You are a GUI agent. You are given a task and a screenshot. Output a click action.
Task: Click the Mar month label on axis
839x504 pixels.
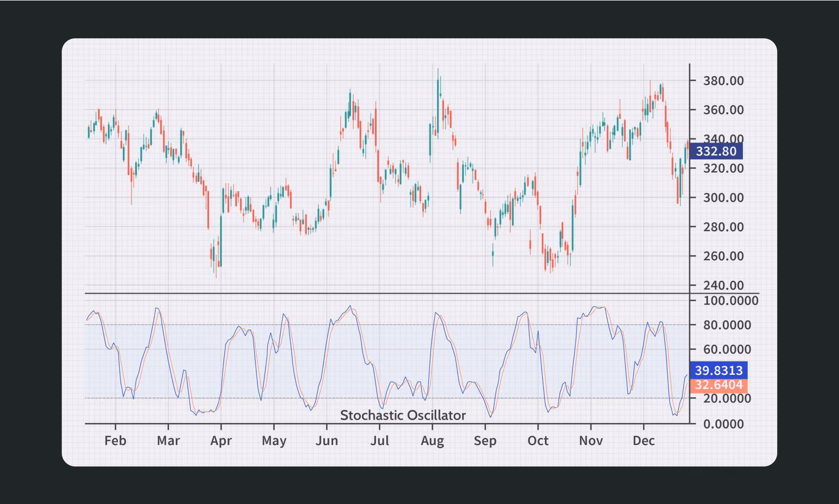168,441
